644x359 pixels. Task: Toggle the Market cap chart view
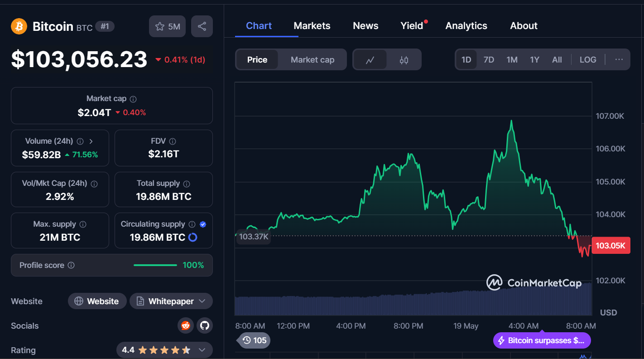312,60
